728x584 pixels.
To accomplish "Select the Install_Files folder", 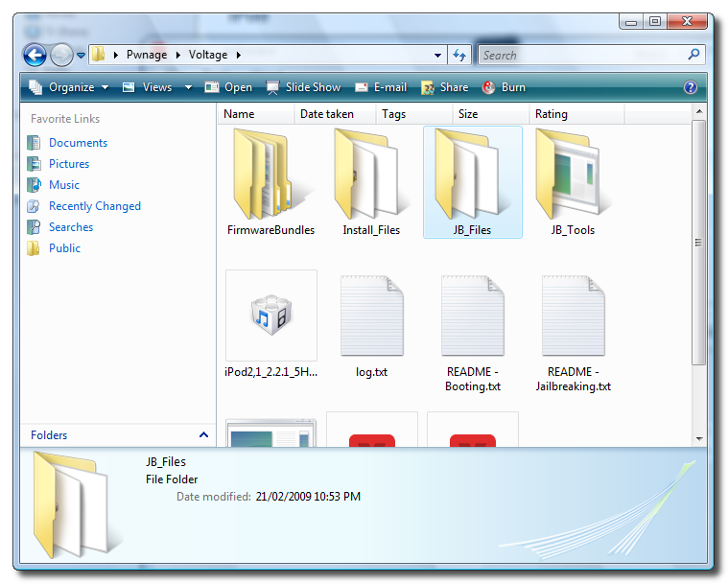I will [371, 175].
